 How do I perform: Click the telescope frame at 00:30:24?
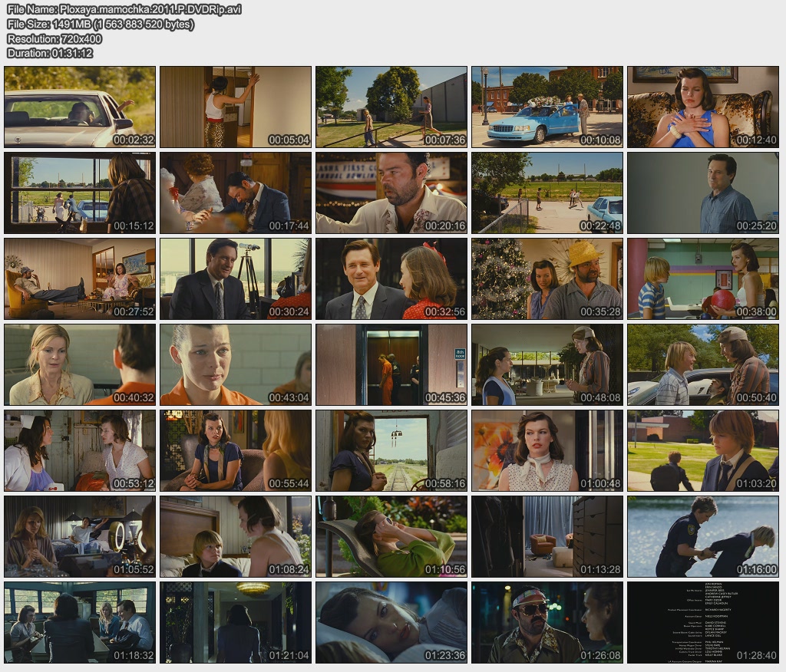[236, 278]
